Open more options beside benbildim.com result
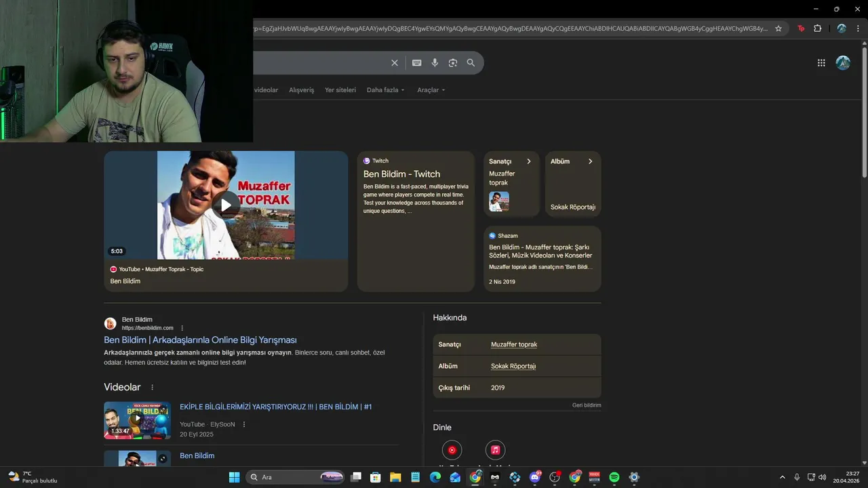 pos(182,328)
